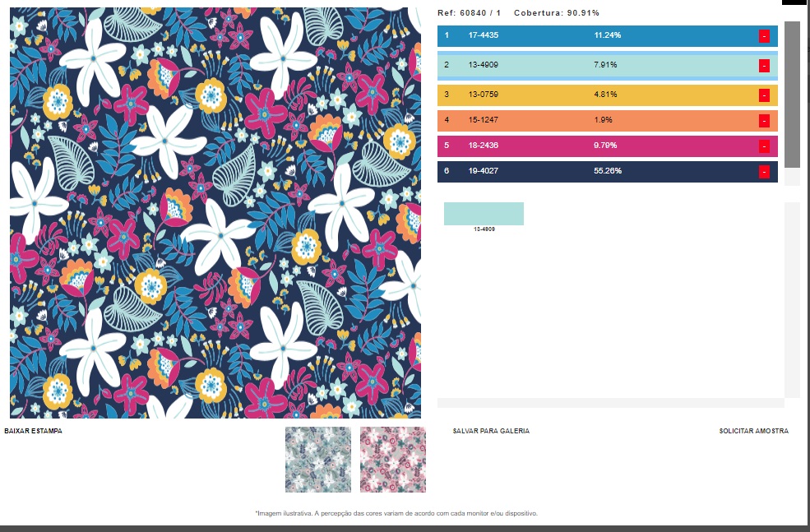
Task: Click the large floral pattern preview image
Action: click(x=215, y=213)
